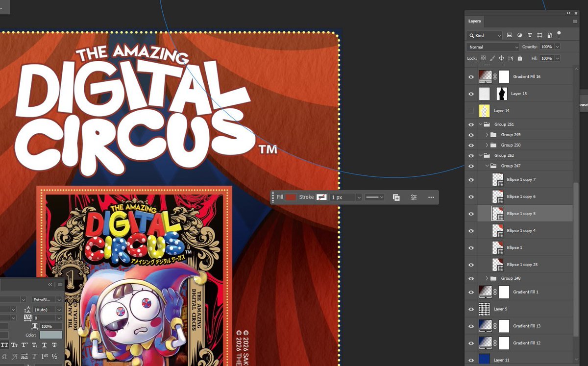The height and width of the screenshot is (366, 588).
Task: Open Character panel menu icon
Action: click(60, 284)
